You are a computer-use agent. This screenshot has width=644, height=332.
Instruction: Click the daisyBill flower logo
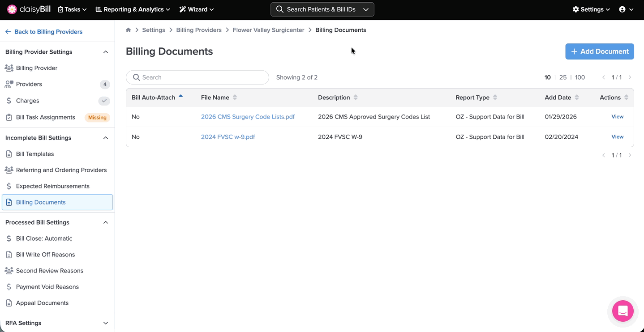tap(12, 9)
